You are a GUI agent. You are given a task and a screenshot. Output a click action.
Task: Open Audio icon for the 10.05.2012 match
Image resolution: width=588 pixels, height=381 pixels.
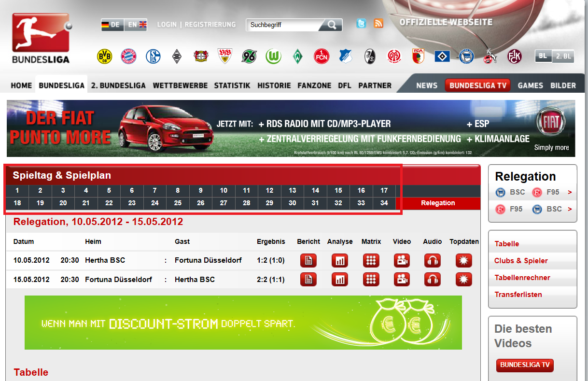coord(433,261)
